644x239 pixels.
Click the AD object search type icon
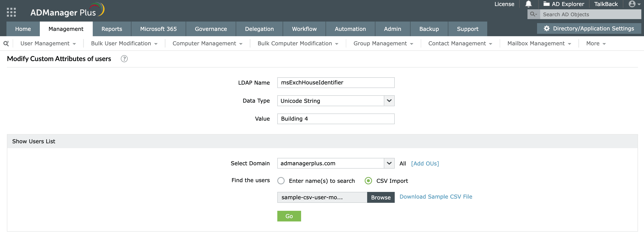coord(533,14)
